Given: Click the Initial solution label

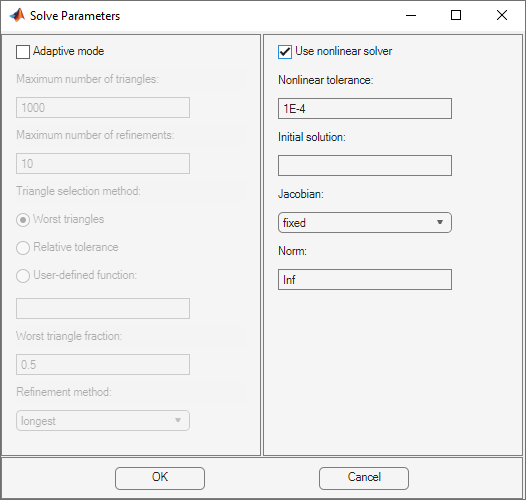Looking at the screenshot, I should pos(312,137).
